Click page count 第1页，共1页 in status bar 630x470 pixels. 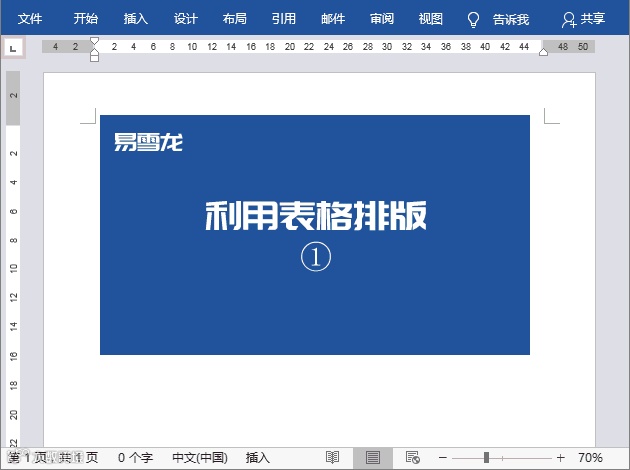(x=53, y=458)
